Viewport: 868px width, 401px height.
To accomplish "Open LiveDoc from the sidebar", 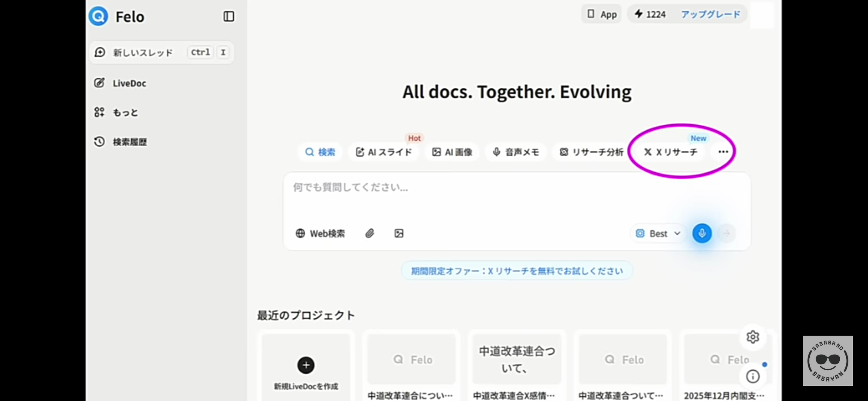I will pos(129,83).
